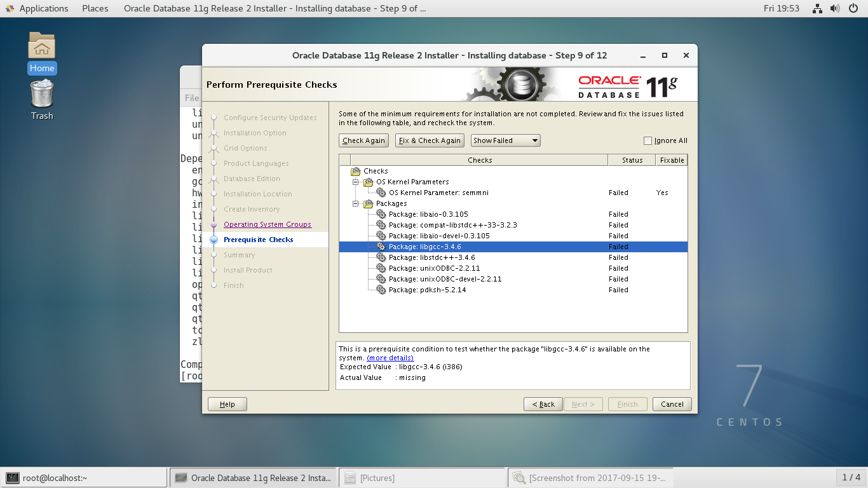Select Package: pdksh-5.2.14 row
868x488 pixels.
click(x=513, y=290)
